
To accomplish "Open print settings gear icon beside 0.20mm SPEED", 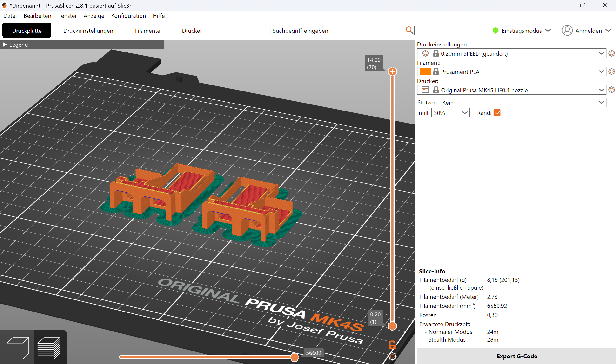I will (611, 53).
